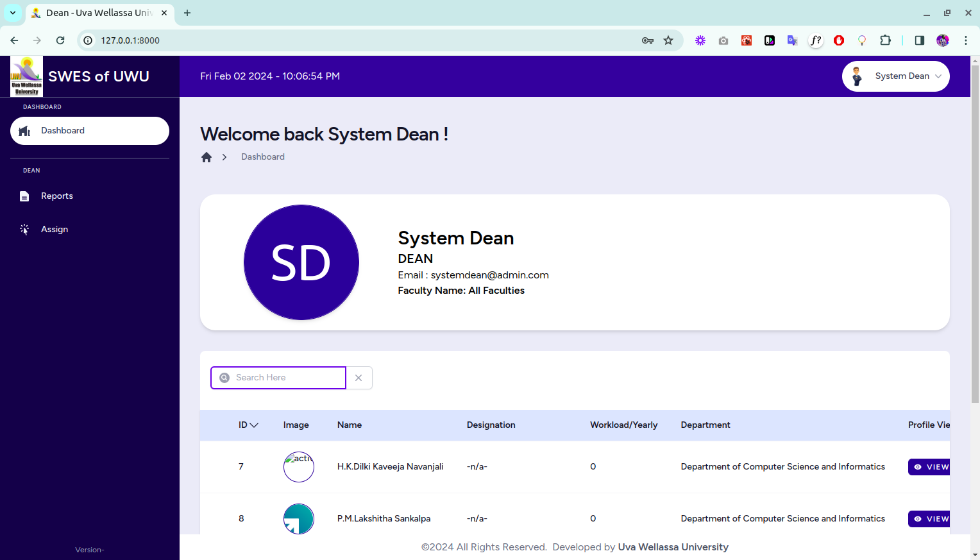This screenshot has width=980, height=560.
Task: Sort table by ID column arrow
Action: tap(254, 425)
